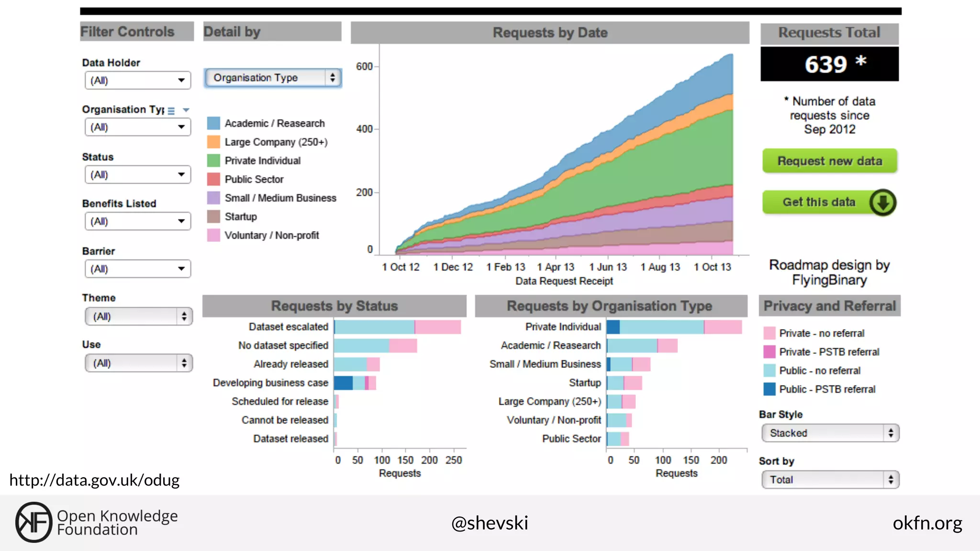Screen dimensions: 980x551
Task: Click the Public - PSTB referral legend swatch
Action: coord(769,389)
